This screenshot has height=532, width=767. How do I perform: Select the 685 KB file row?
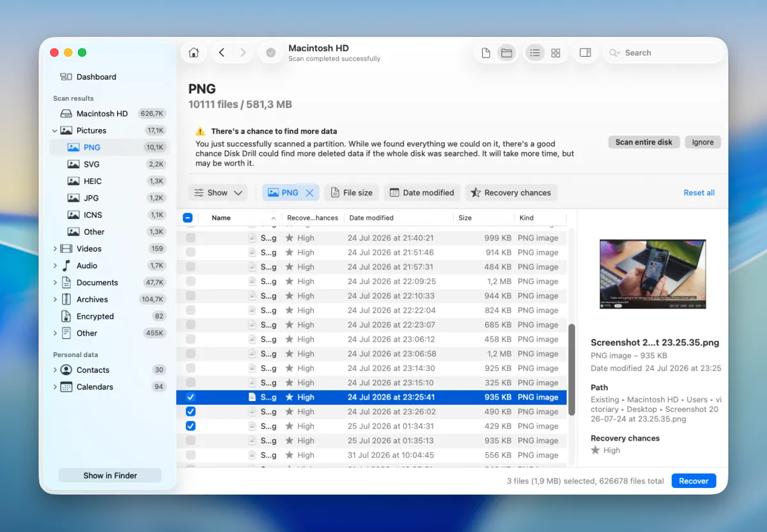(371, 325)
